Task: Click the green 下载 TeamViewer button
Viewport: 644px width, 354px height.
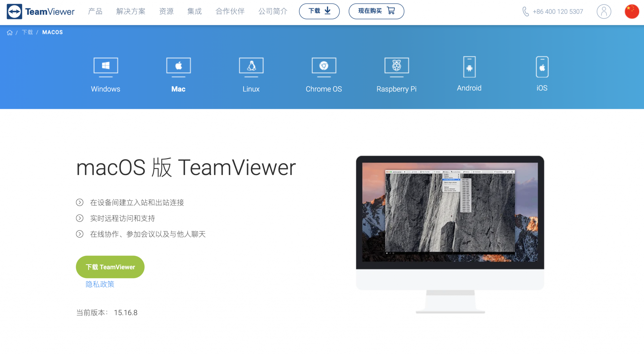Action: tap(110, 267)
